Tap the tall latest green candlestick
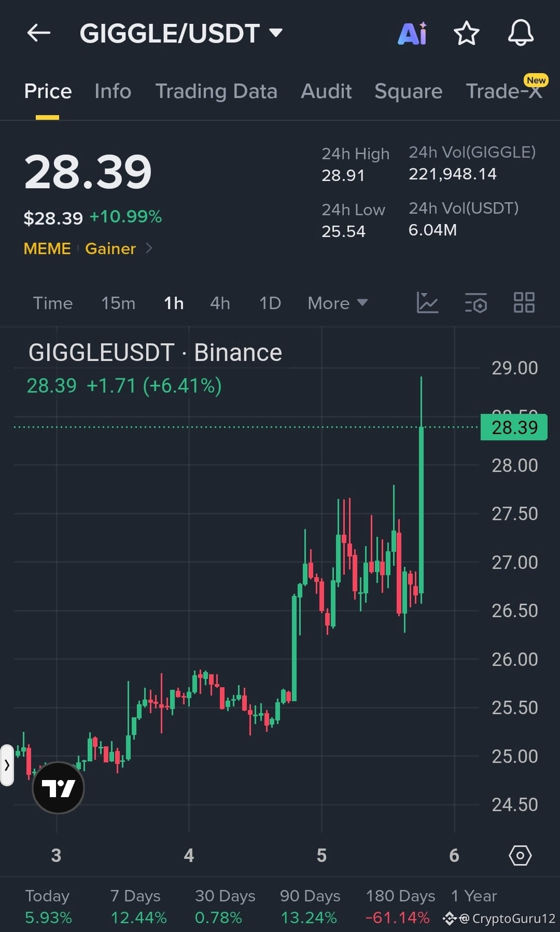This screenshot has height=932, width=560. tap(421, 490)
